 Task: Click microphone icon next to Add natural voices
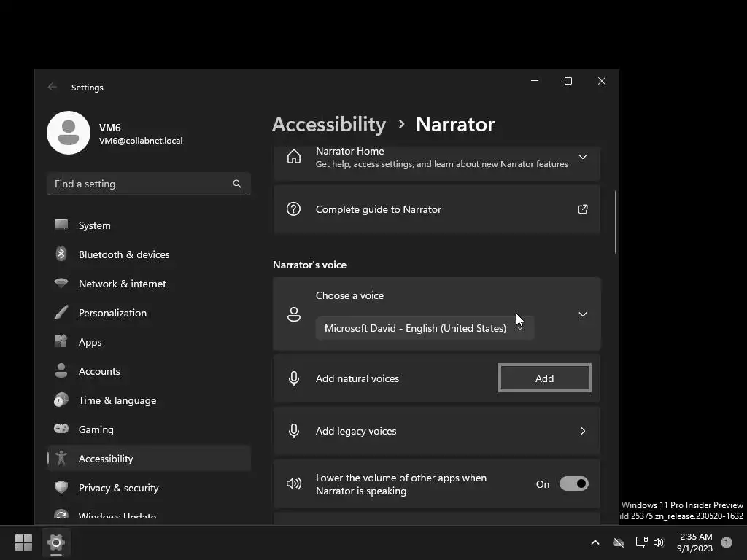294,378
